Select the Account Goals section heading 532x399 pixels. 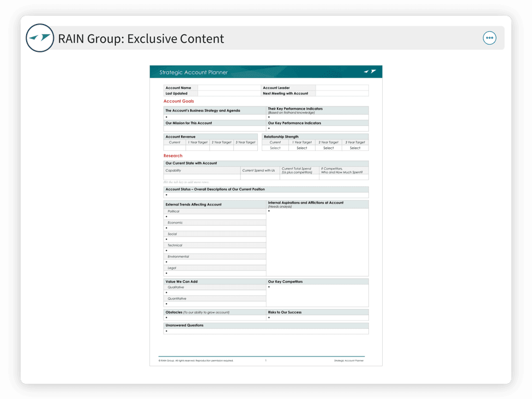[178, 101]
